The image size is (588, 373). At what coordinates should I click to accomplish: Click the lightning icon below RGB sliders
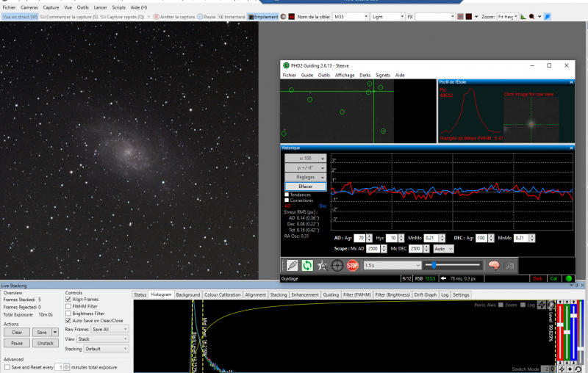click(562, 369)
